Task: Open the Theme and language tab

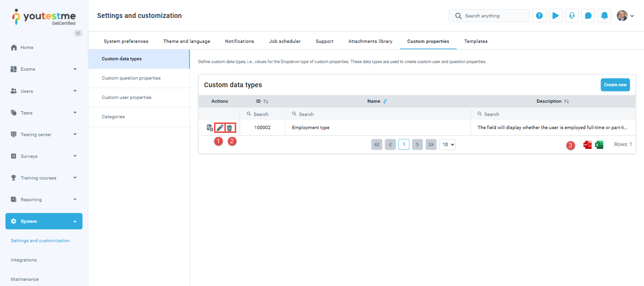Action: [187, 41]
